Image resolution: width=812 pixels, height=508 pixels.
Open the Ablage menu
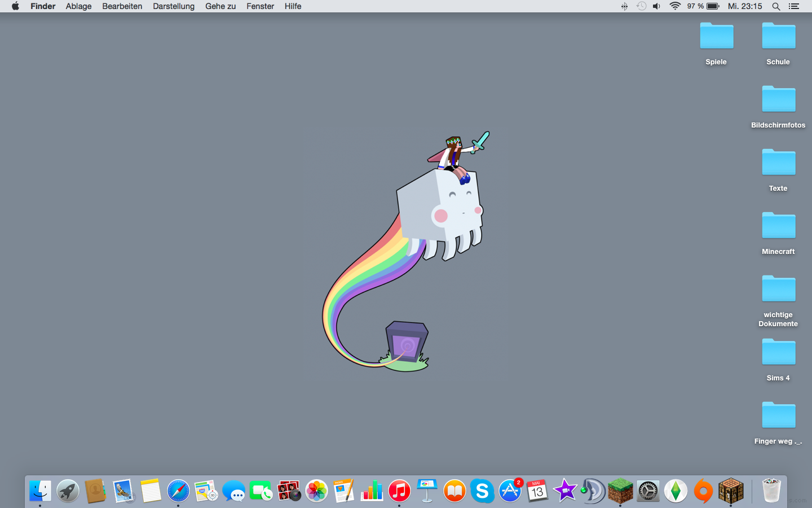click(78, 6)
